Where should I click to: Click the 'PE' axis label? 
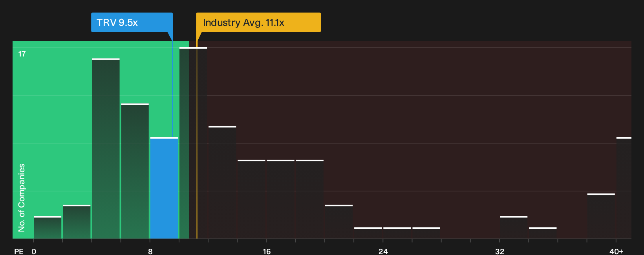[x=19, y=251]
